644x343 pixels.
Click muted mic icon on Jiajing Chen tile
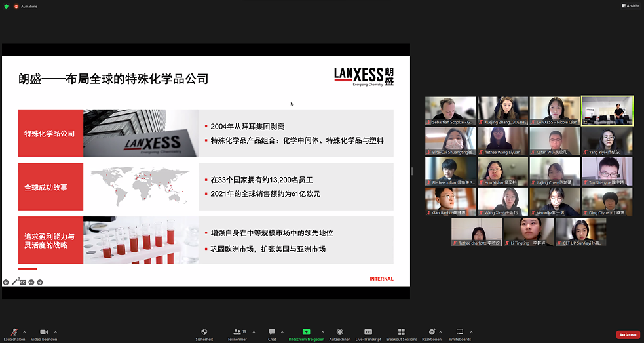[x=533, y=182]
